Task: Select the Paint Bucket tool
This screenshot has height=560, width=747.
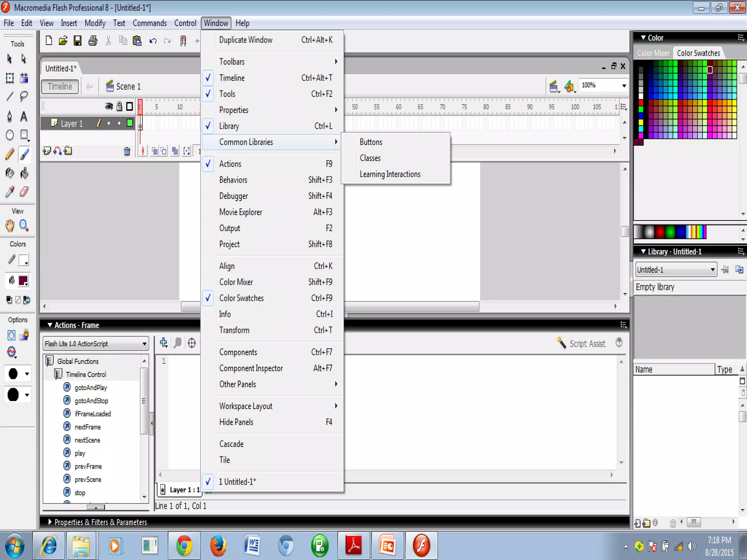Action: coord(24,173)
